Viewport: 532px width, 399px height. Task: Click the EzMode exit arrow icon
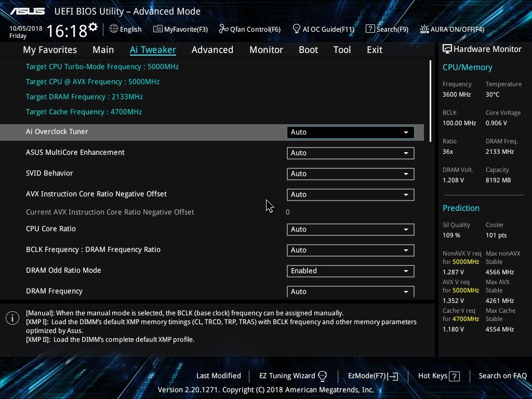(x=393, y=376)
